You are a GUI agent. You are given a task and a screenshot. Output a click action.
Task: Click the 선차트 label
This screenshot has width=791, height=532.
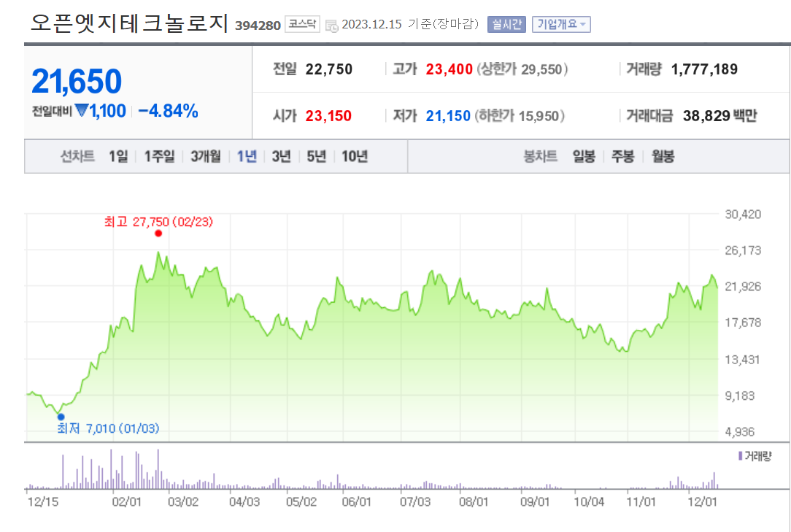click(x=77, y=156)
